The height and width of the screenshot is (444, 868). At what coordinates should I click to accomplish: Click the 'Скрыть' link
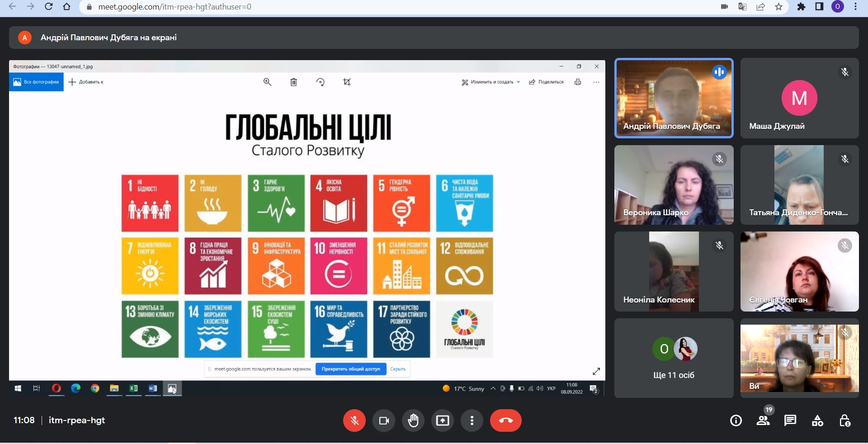point(398,369)
